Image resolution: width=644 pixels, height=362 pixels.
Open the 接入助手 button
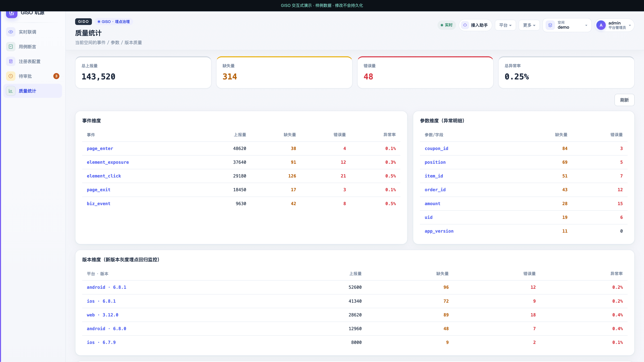tap(475, 25)
